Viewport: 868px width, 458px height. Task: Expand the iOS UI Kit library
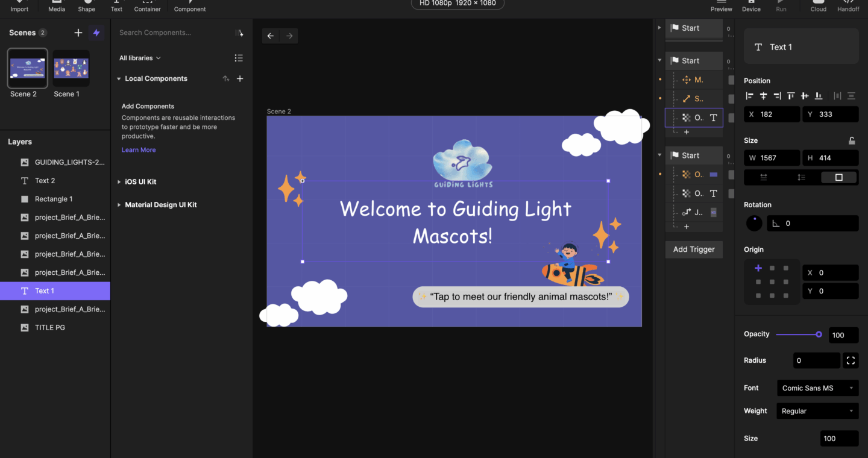pyautogui.click(x=140, y=181)
